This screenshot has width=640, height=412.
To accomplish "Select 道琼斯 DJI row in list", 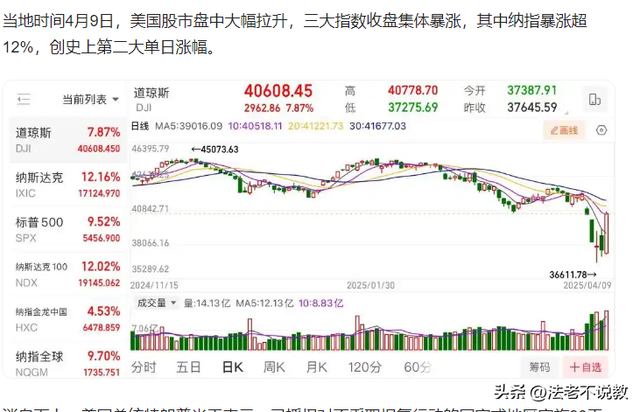I will tap(68, 140).
